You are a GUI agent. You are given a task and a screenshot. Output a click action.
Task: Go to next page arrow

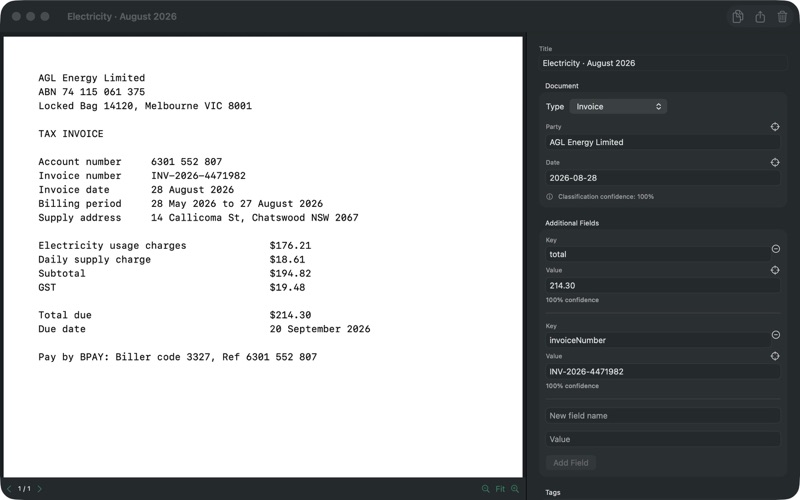click(40, 489)
